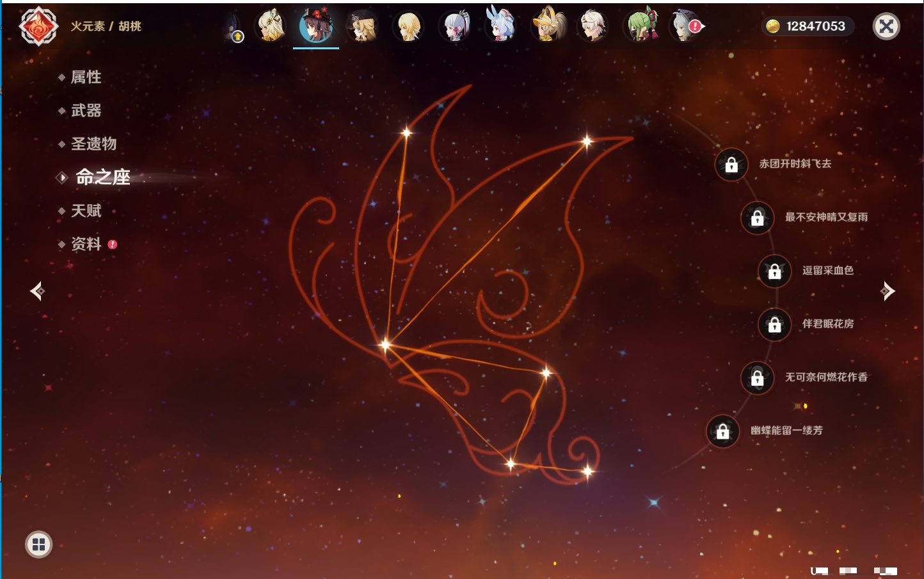Select the 幽蝶能留一缕芳 constellation node
This screenshot has height=579, width=924.
coord(722,431)
